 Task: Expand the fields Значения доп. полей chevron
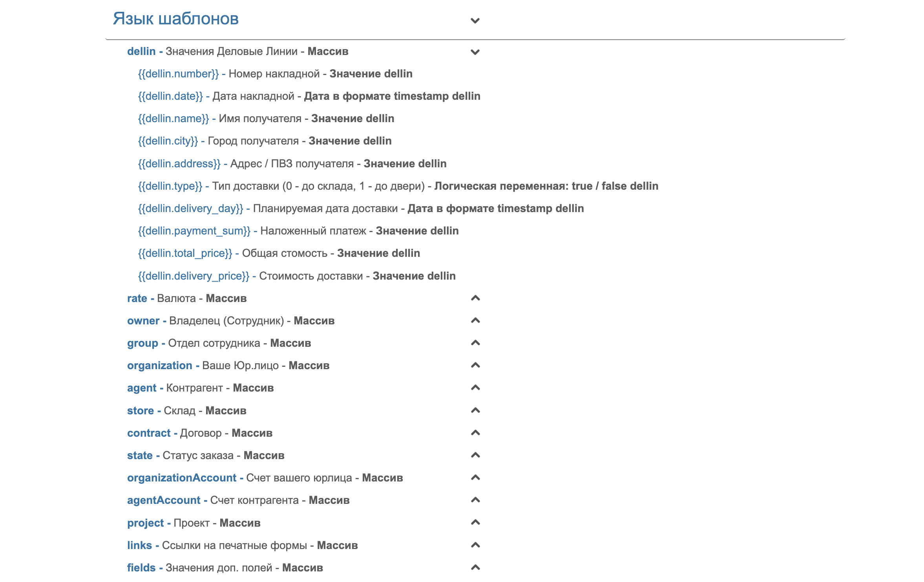tap(475, 567)
